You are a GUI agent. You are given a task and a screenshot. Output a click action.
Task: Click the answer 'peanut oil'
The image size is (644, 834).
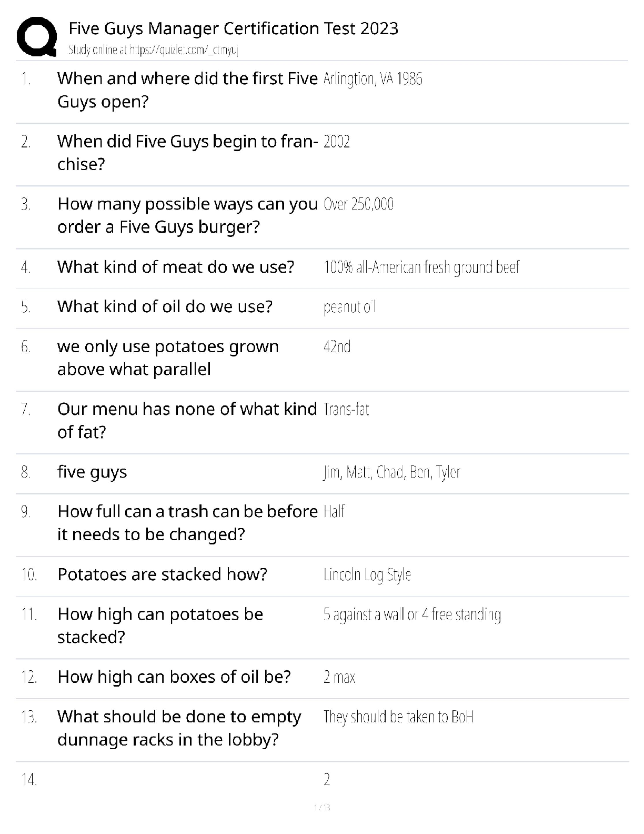pos(350,307)
